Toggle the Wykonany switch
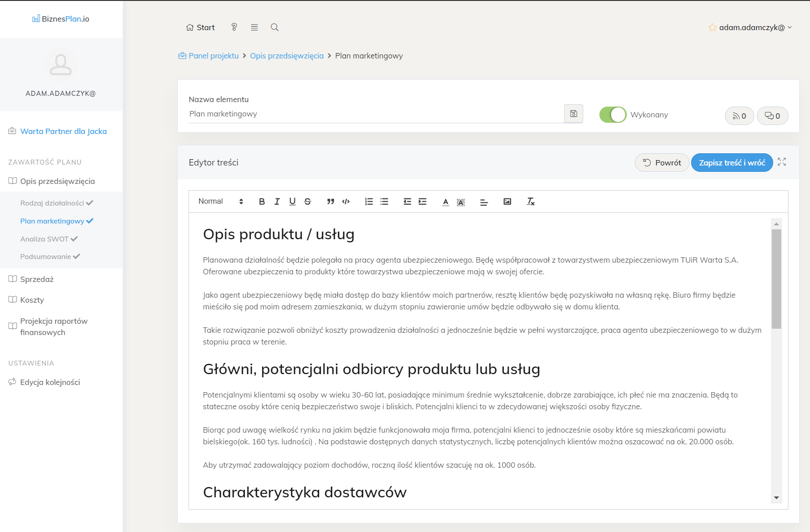Screen dimensions: 810x532 point(613,115)
